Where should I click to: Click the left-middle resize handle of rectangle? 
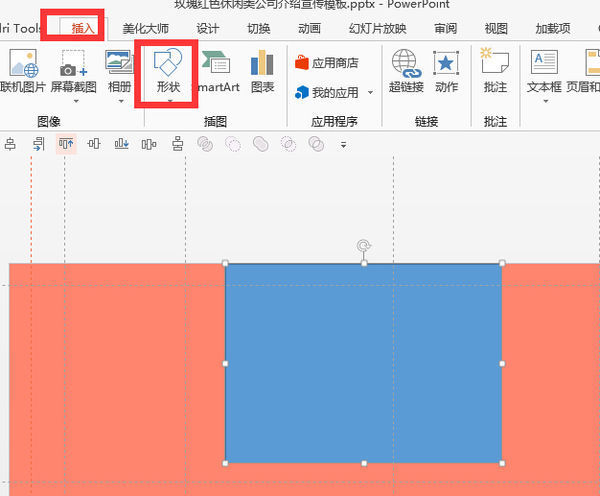tap(225, 364)
